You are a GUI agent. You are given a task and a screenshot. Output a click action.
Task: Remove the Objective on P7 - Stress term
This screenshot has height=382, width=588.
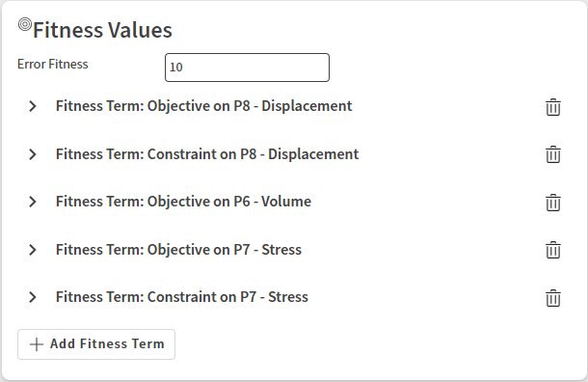coord(552,250)
